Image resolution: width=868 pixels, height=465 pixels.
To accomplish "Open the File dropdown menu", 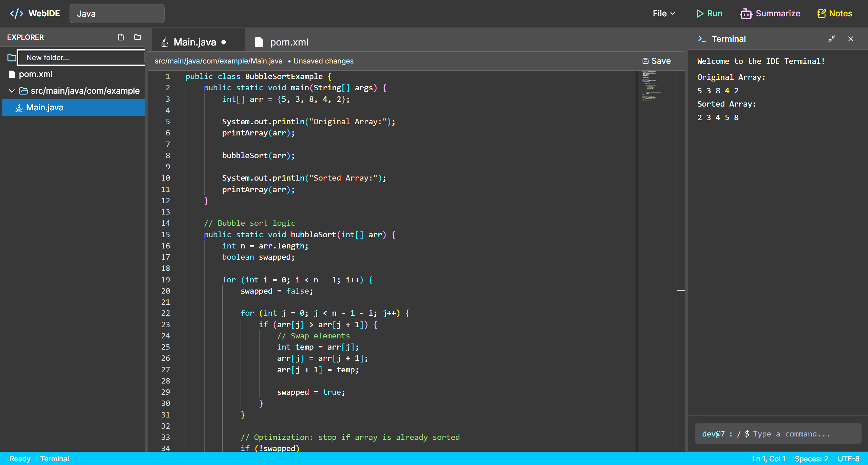I will pyautogui.click(x=664, y=14).
